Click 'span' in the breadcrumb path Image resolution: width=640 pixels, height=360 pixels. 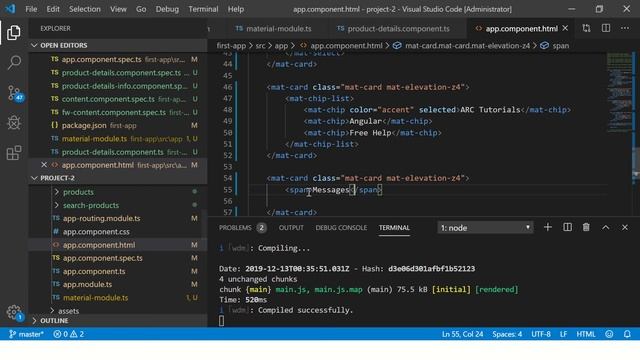tap(560, 46)
